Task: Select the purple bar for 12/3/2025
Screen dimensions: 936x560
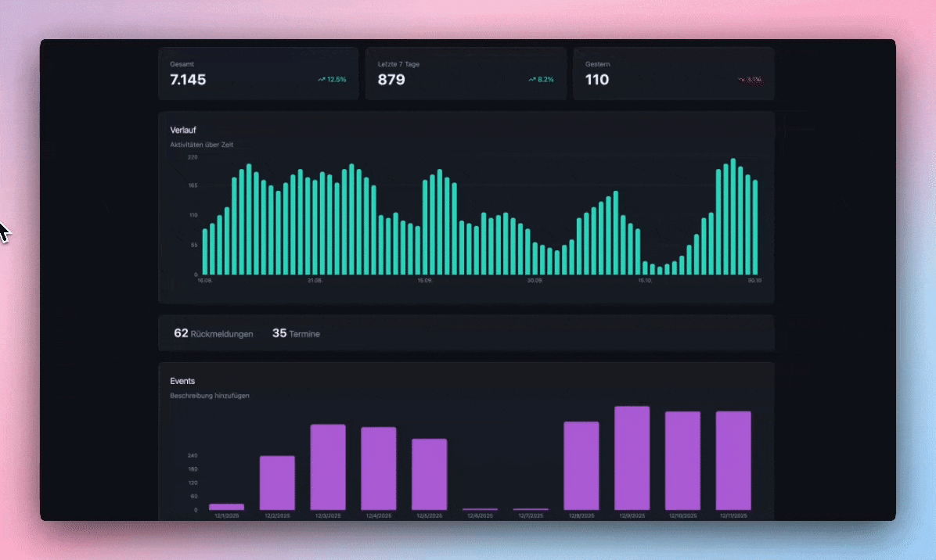Action: (x=328, y=467)
